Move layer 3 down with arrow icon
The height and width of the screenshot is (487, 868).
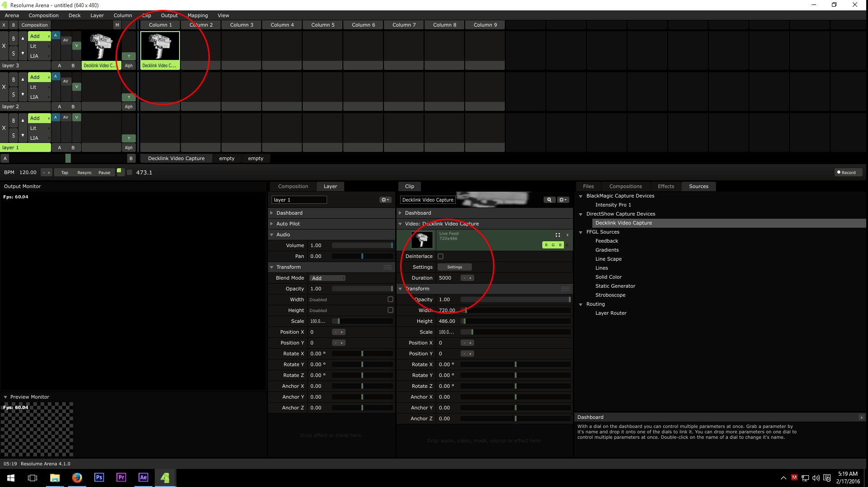click(23, 53)
